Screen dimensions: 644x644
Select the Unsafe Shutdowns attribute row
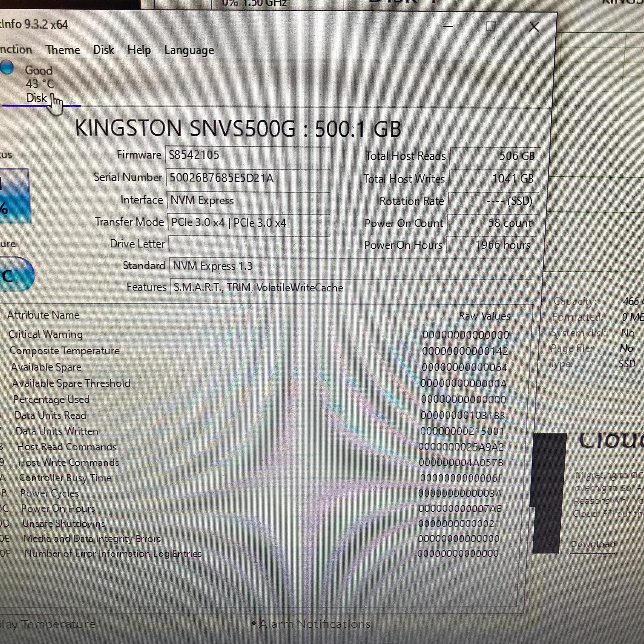coord(258,524)
